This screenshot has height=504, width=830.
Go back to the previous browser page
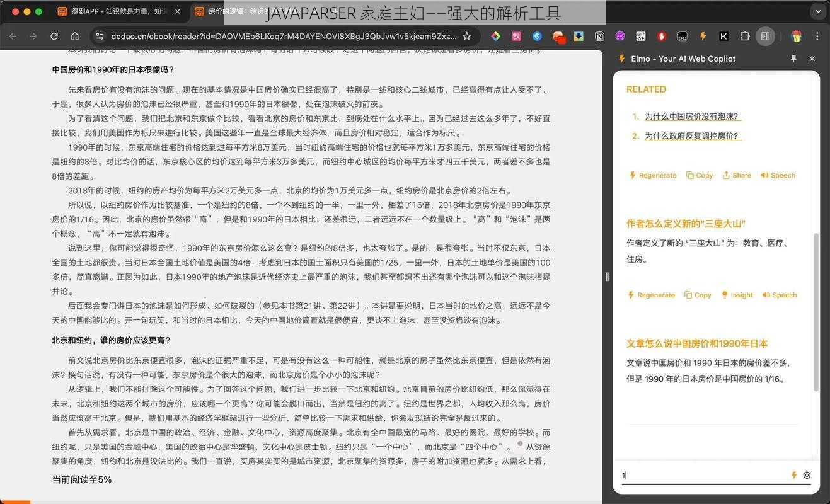pyautogui.click(x=13, y=37)
